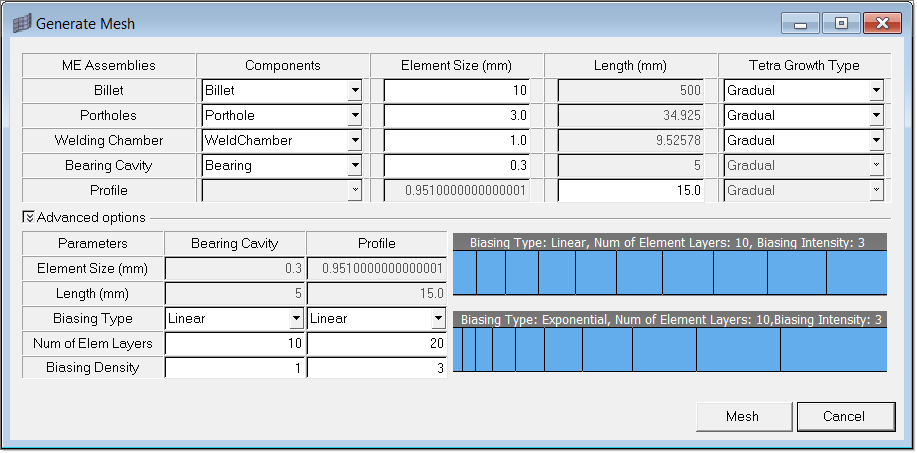Expand the WeldChamber components dropdown

(354, 141)
